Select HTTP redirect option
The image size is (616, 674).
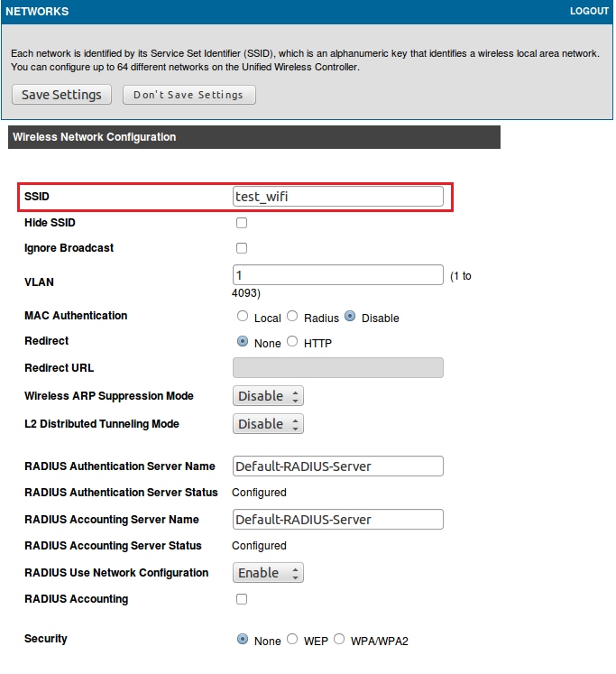(292, 342)
